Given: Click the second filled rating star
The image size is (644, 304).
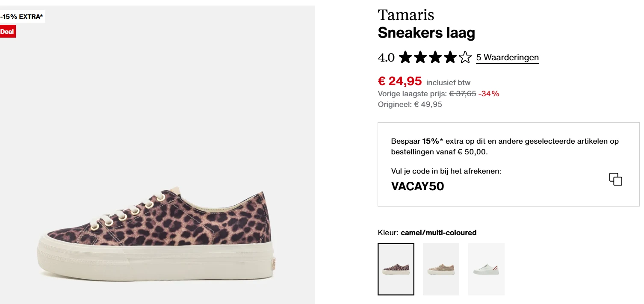Looking at the screenshot, I should pyautogui.click(x=421, y=56).
